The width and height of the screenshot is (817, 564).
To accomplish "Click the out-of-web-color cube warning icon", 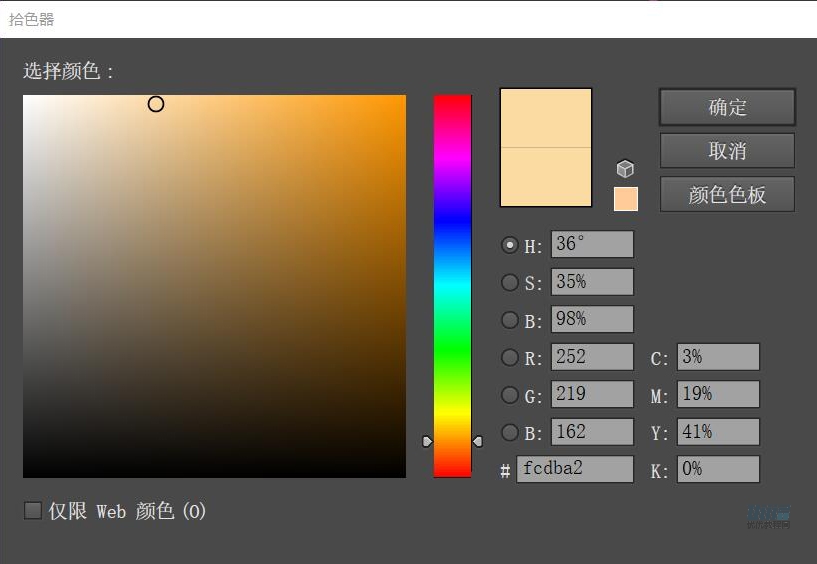I will [x=625, y=169].
